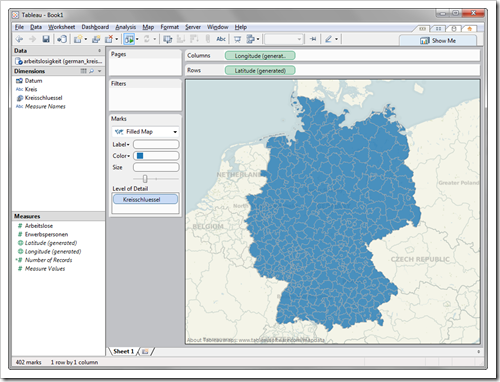
Task: Click Connect to Data toolbar icon
Action: (x=62, y=39)
